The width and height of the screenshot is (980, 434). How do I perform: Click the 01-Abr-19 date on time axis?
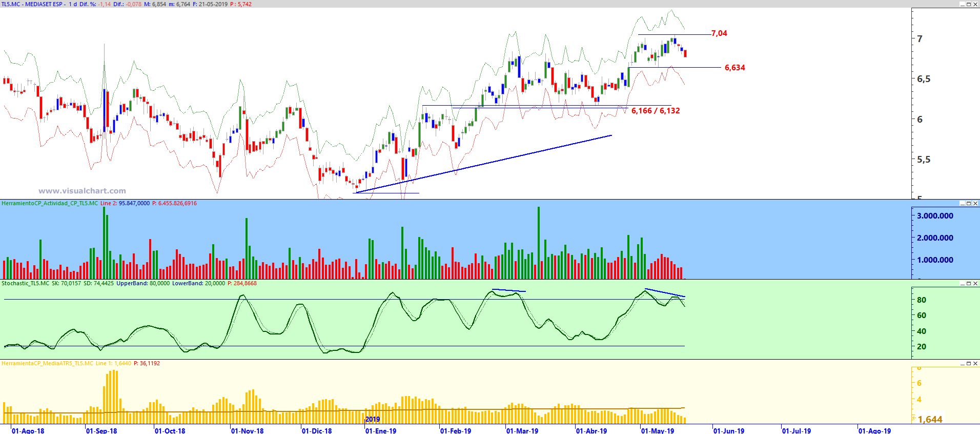click(591, 431)
